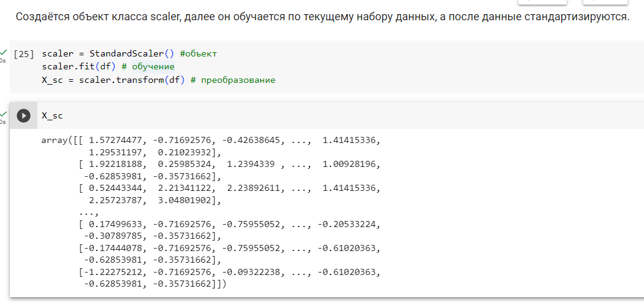Run the X_sc cell with play button
The width and height of the screenshot is (644, 302).
click(x=23, y=116)
